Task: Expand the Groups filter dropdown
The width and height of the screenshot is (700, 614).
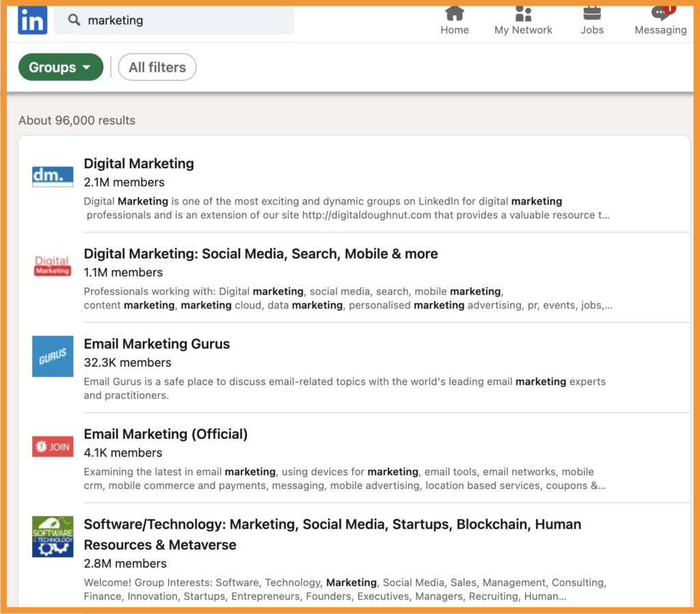Action: click(x=60, y=67)
